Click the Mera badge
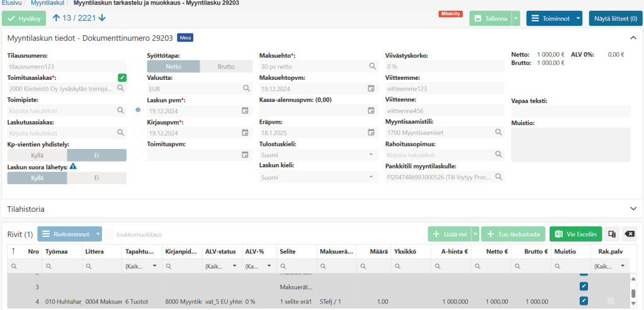Image resolution: width=644 pixels, height=310 pixels. tap(185, 38)
